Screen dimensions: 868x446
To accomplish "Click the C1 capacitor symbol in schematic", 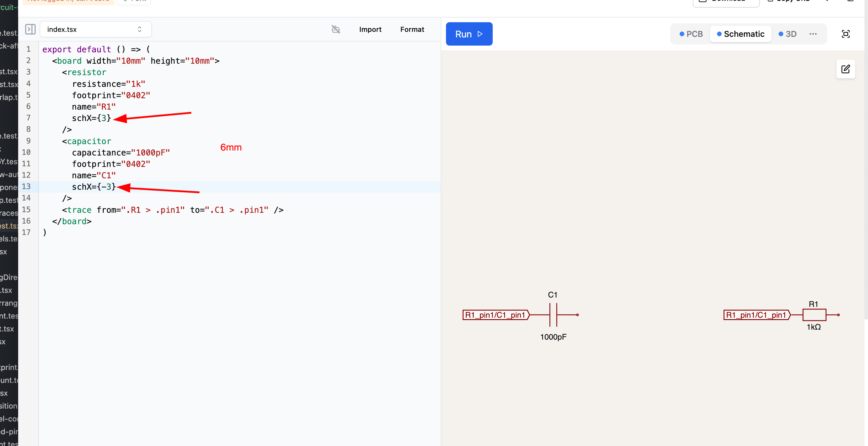I will [553, 315].
